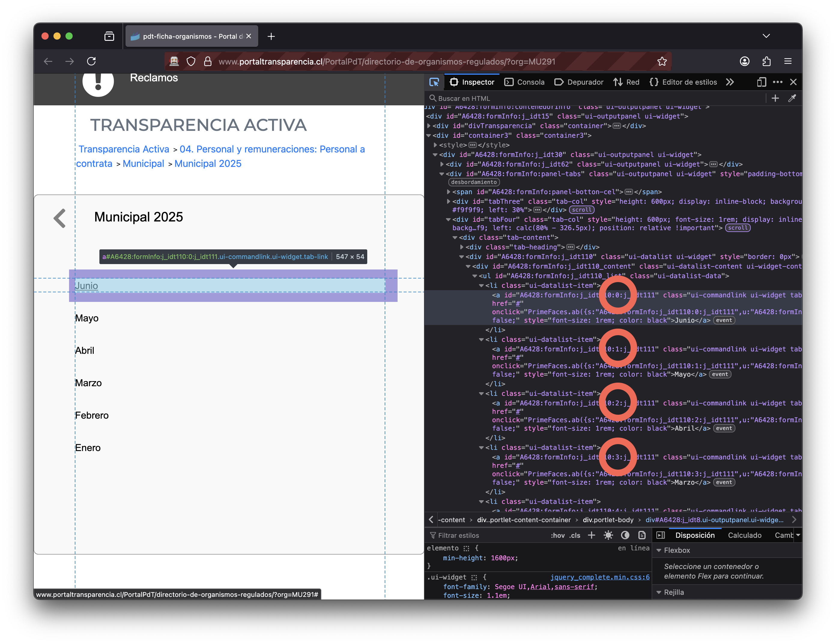Select the Mayo month link
This screenshot has height=644, width=836.
[x=86, y=318]
